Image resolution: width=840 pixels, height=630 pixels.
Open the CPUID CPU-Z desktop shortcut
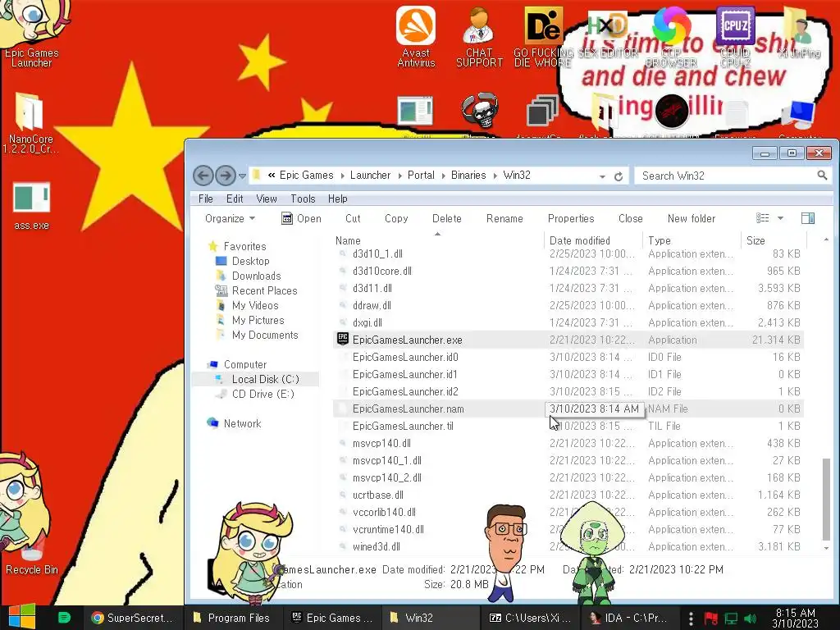pos(735,36)
